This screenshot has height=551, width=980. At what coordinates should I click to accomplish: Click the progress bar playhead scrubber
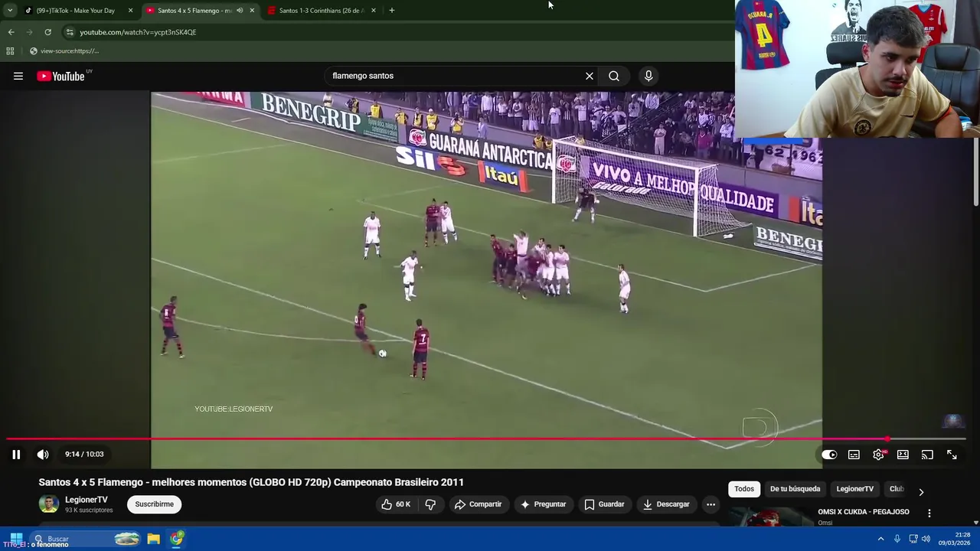(887, 439)
